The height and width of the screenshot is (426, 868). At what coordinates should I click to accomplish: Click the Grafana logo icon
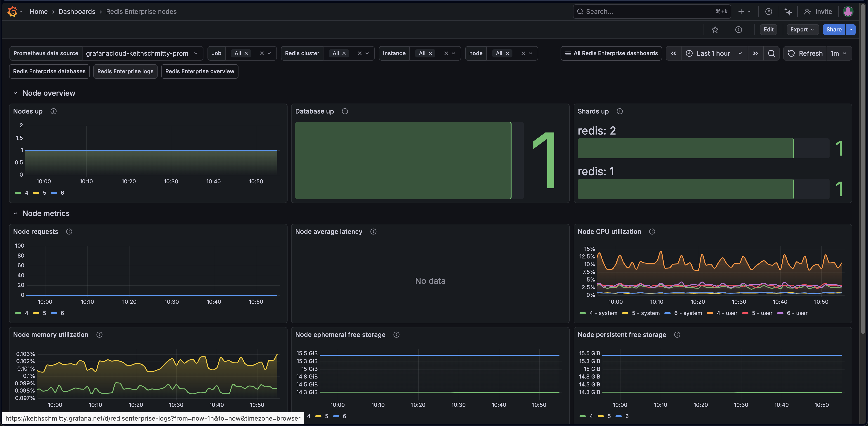click(x=12, y=12)
